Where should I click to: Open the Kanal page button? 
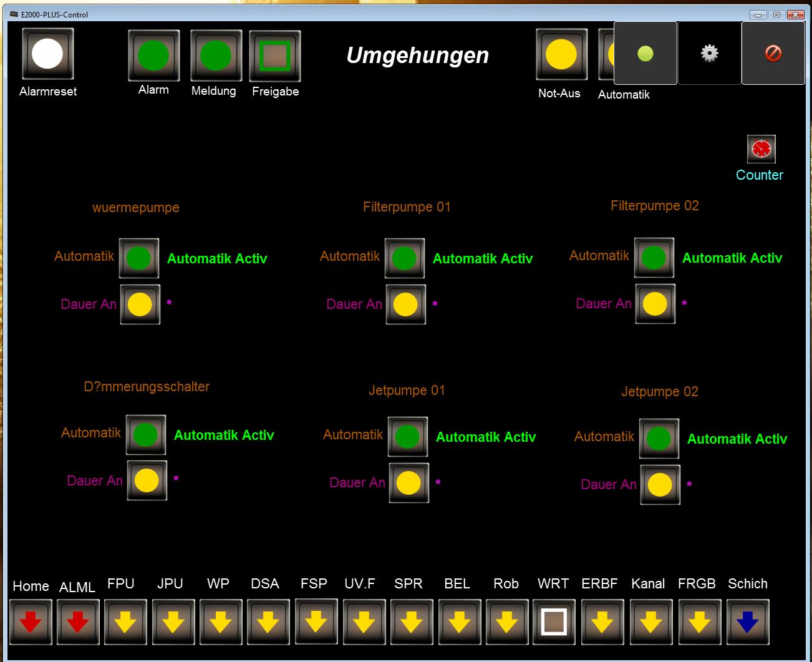click(650, 622)
